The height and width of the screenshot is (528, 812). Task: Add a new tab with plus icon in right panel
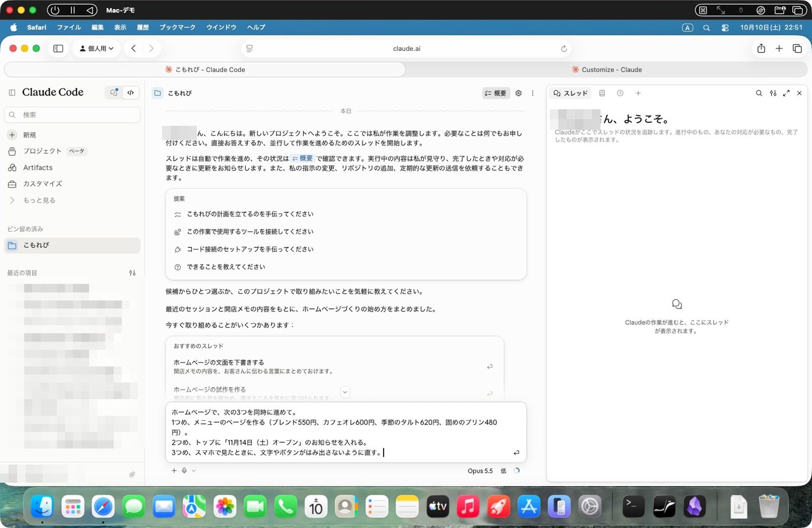coord(638,93)
